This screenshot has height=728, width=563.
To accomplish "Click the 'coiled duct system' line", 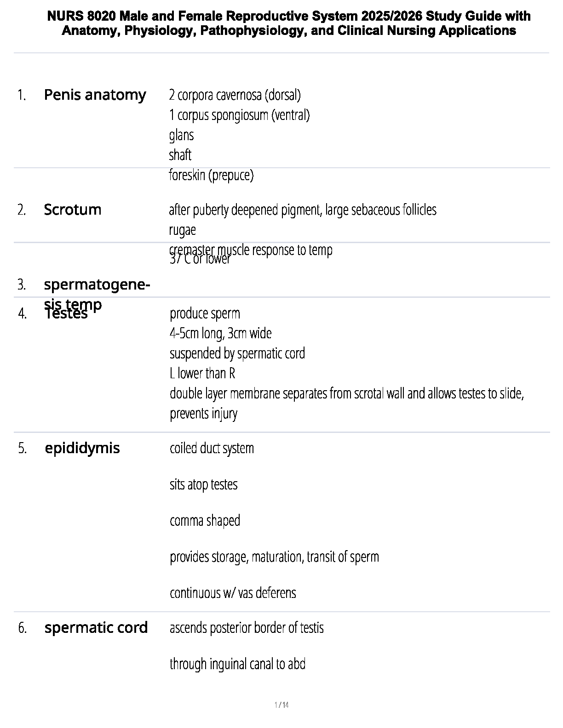I will (x=212, y=448).
